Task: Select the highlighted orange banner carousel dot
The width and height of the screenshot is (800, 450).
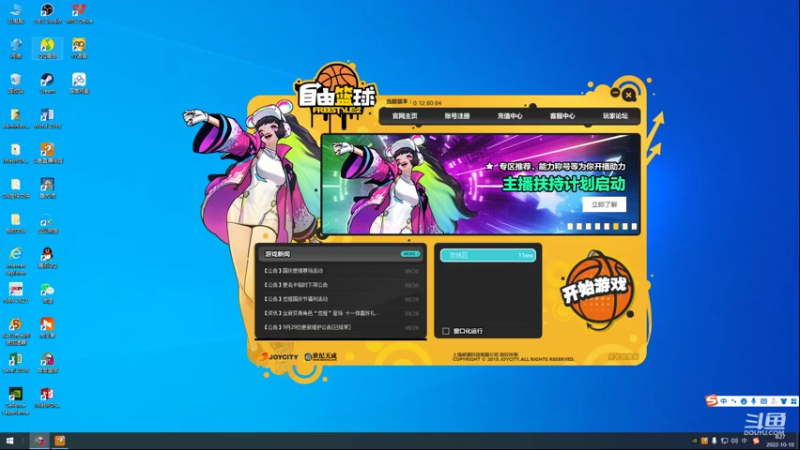Action: coord(616,227)
